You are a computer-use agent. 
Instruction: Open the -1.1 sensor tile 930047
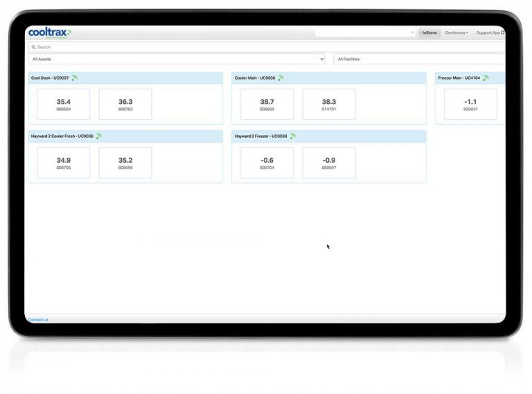(x=470, y=105)
